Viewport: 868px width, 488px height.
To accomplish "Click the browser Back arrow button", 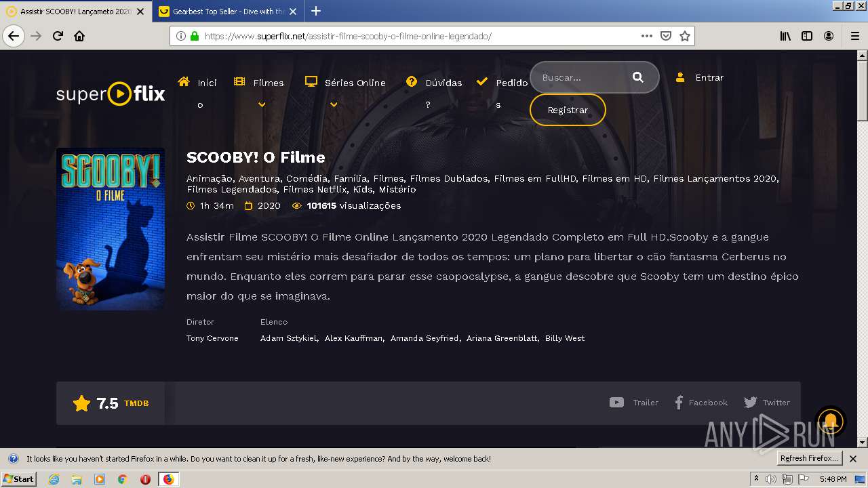I will point(14,36).
